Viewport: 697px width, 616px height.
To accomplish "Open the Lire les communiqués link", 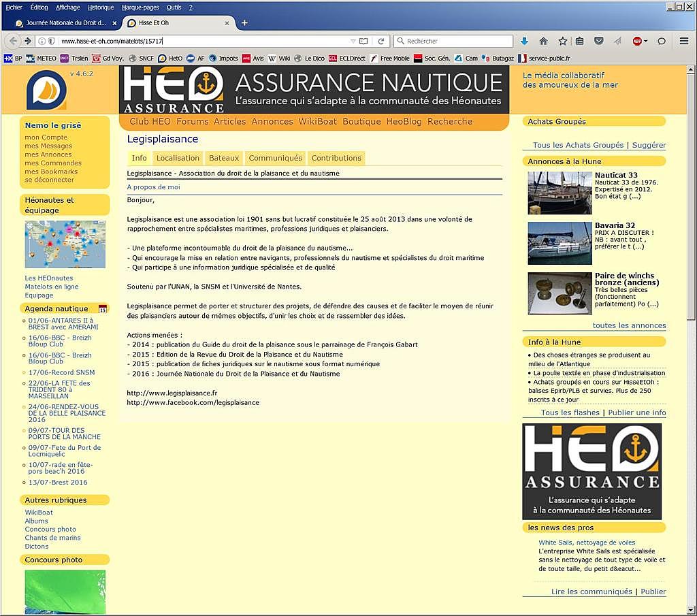I will pyautogui.click(x=591, y=591).
